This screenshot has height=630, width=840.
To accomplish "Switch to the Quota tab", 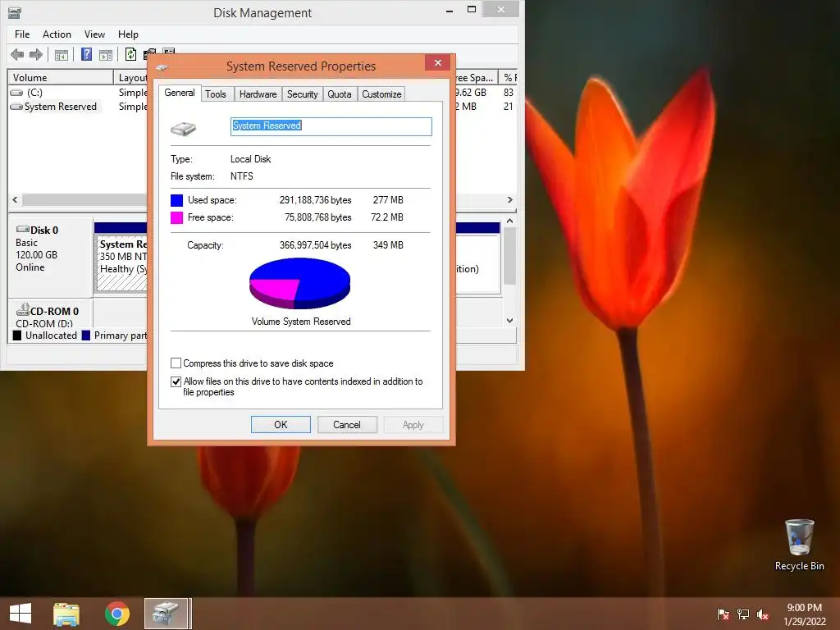I will coord(339,94).
